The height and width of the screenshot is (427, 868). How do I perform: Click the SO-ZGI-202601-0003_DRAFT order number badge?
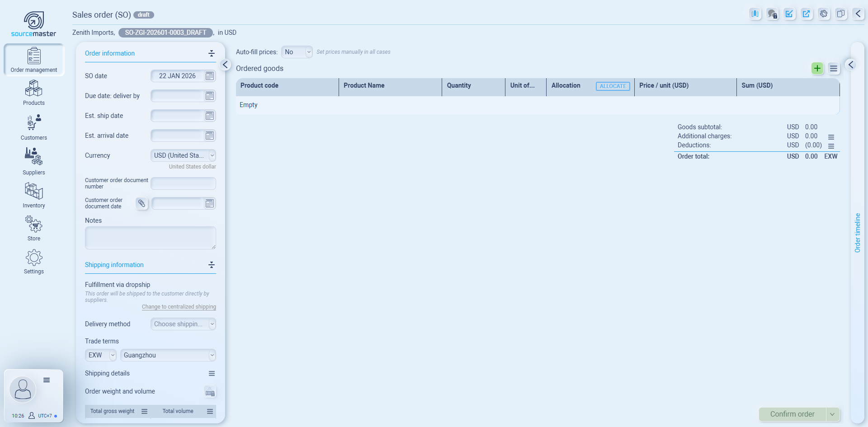(165, 33)
